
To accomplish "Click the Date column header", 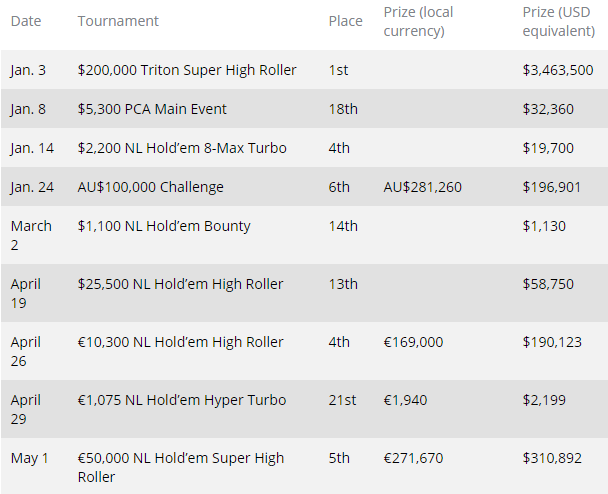I will [26, 21].
